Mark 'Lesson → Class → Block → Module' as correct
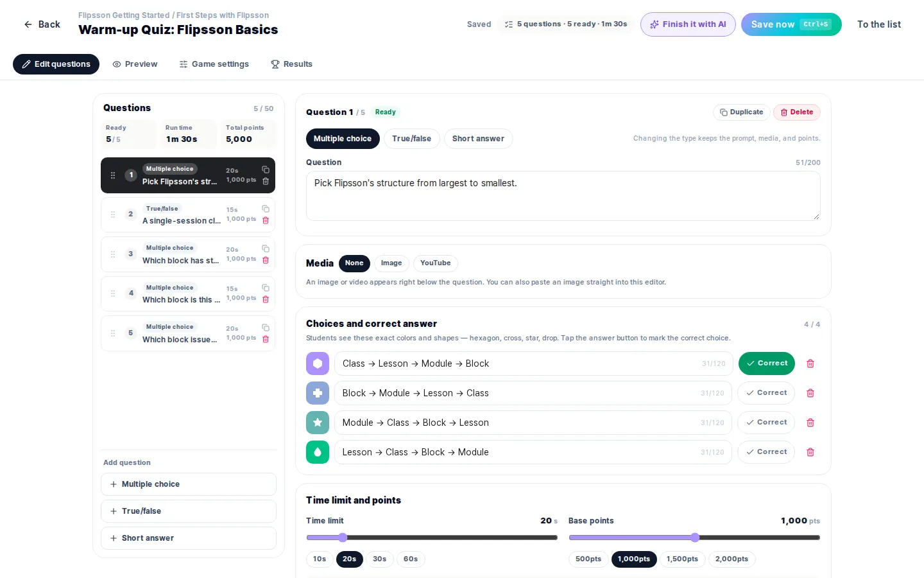Screen dimensions: 924x578 [x=766, y=452]
